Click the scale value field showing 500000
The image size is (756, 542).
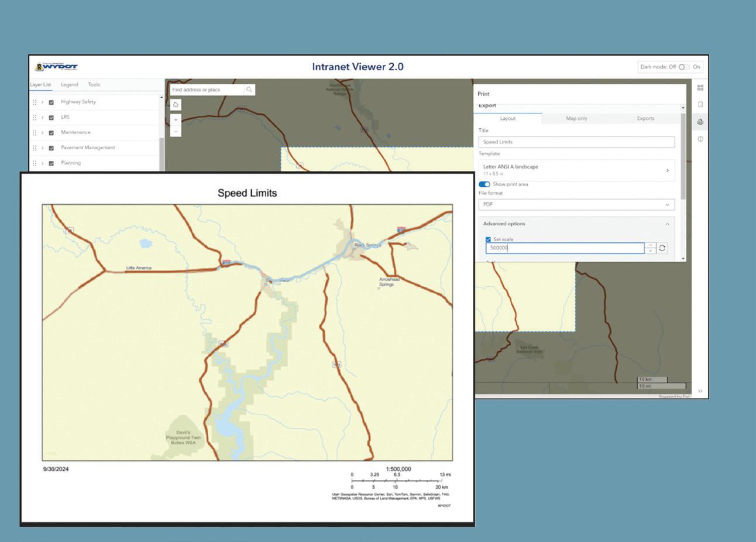(565, 248)
